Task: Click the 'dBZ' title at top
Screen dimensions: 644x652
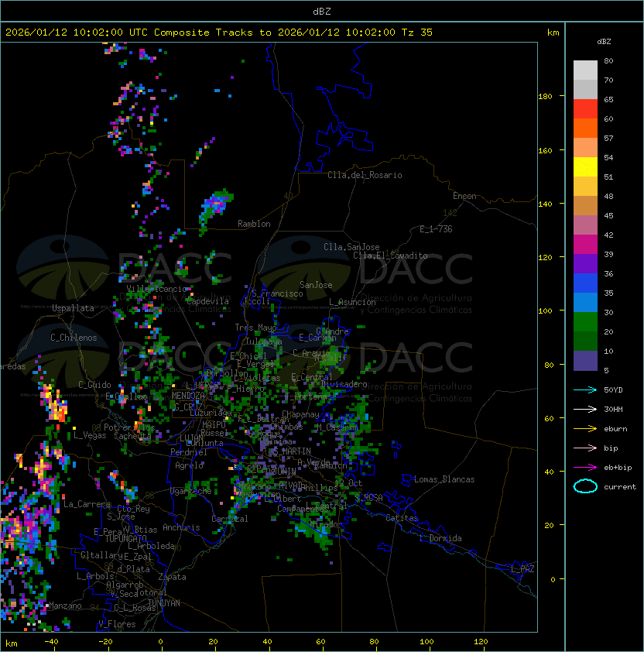Action: pos(322,12)
